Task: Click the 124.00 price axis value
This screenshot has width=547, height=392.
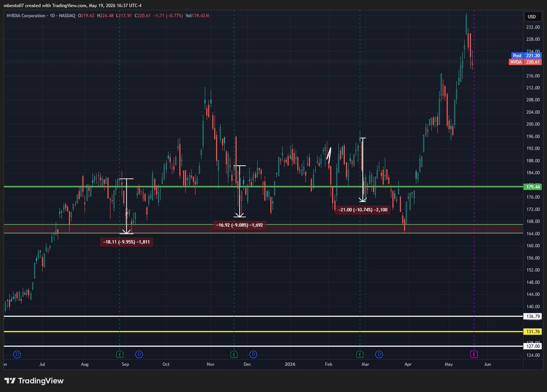Action: tap(533, 355)
